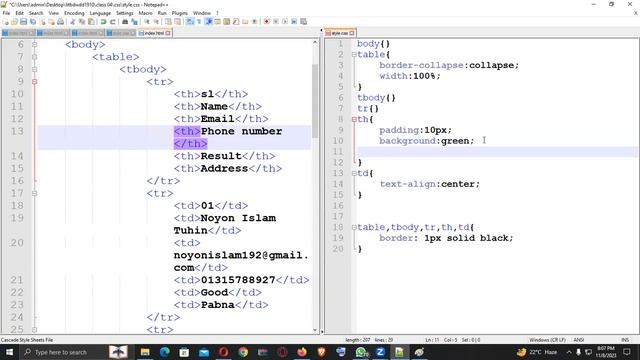Open the File menu
Image resolution: width=640 pixels, height=360 pixels.
point(6,13)
